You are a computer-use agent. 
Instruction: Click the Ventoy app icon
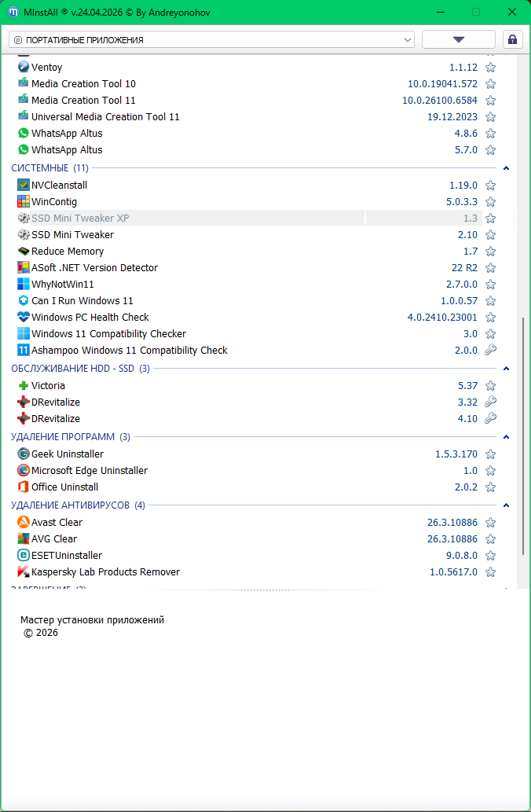[x=24, y=68]
